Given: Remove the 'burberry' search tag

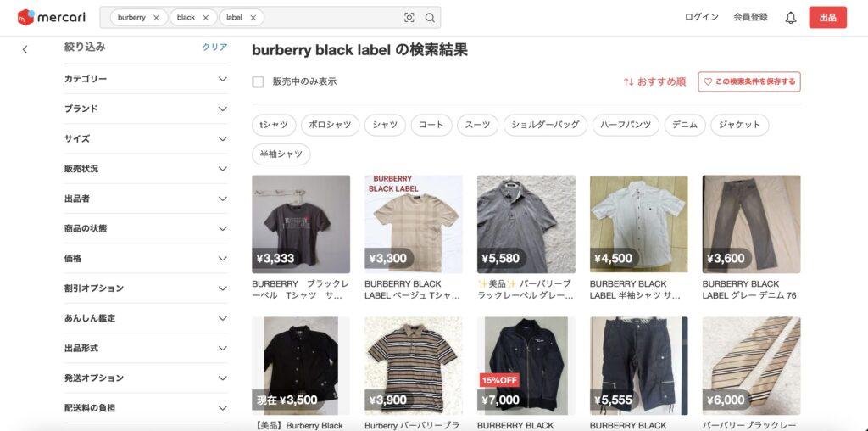Looking at the screenshot, I should pos(156,18).
